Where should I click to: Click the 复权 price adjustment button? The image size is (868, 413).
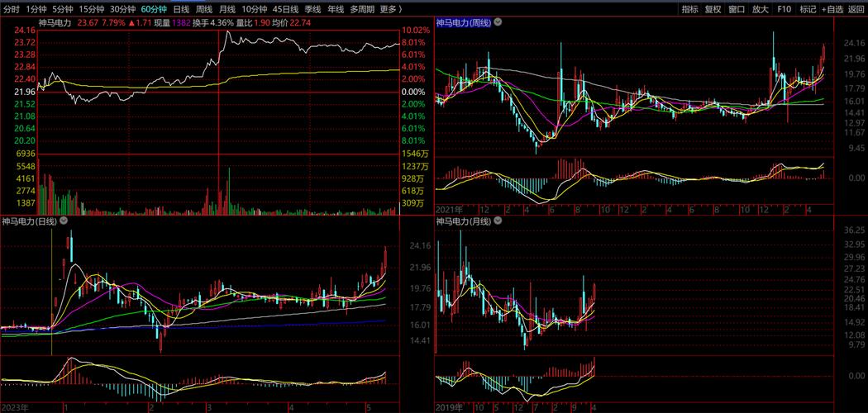[x=713, y=9]
